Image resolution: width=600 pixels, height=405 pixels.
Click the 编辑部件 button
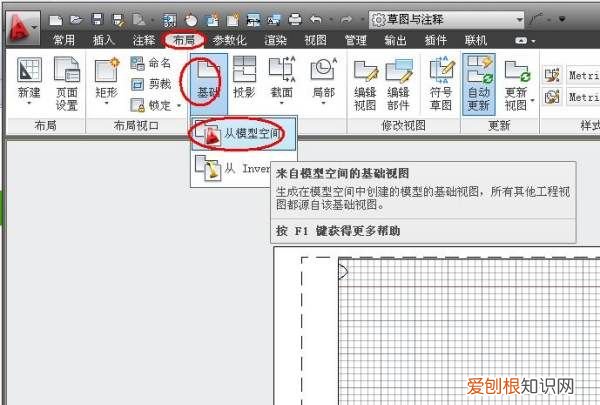398,85
